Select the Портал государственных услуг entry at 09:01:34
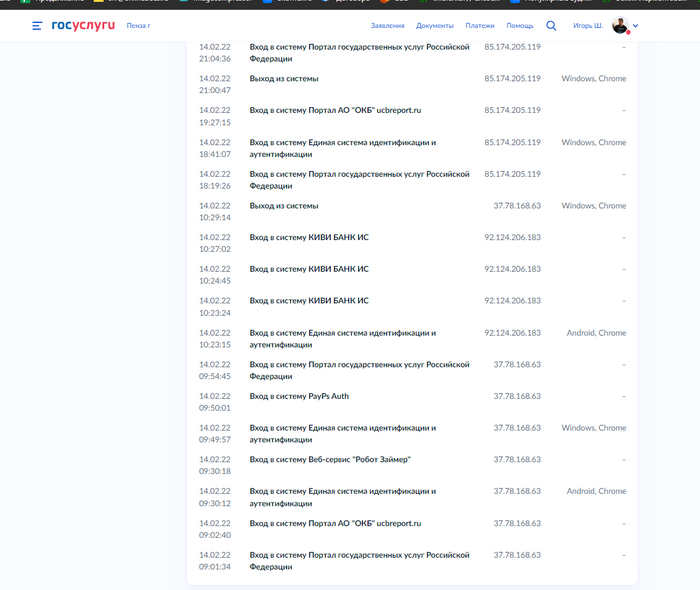The height and width of the screenshot is (590, 700). 359,561
